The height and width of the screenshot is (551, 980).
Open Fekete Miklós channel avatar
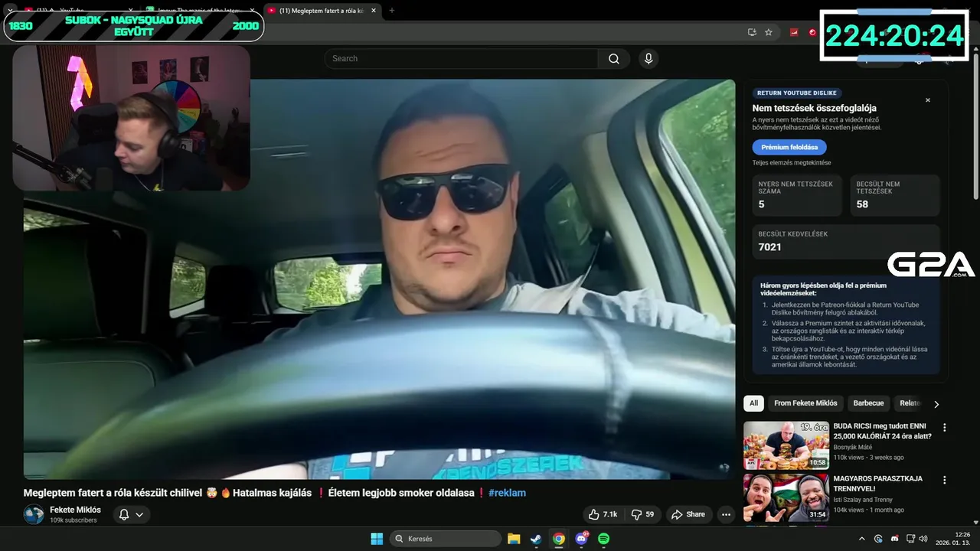(x=34, y=514)
